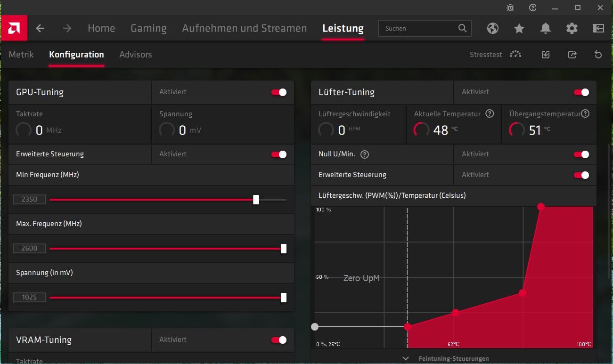The image size is (613, 364).
Task: Open settings gear icon
Action: (572, 28)
